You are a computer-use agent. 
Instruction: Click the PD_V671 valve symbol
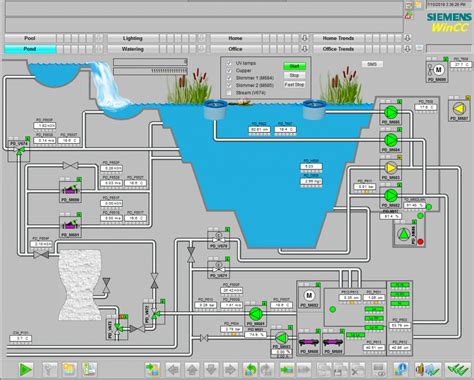[x=219, y=268]
